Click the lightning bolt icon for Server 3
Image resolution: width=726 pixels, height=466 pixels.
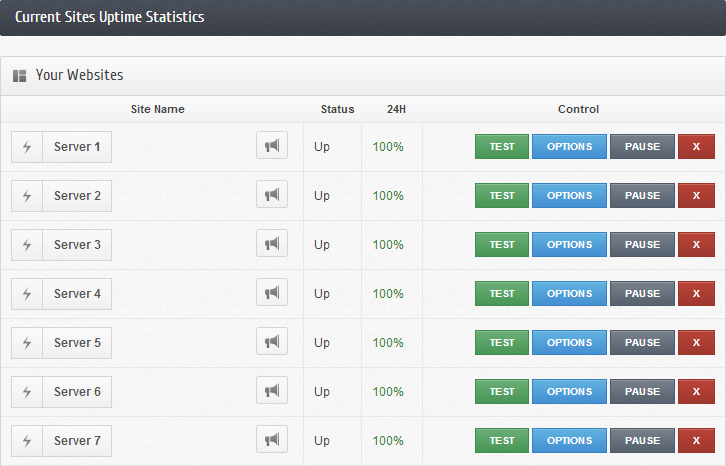click(x=27, y=245)
